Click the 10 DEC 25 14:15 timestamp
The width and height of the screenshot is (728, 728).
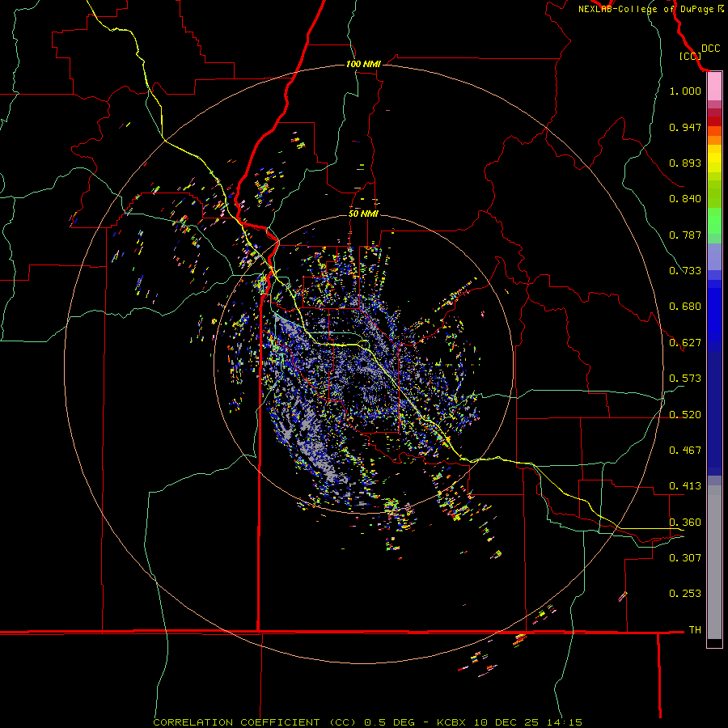tap(528, 722)
